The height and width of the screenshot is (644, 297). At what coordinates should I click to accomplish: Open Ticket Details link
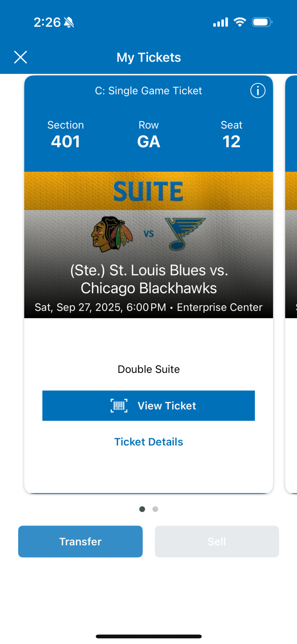point(148,442)
